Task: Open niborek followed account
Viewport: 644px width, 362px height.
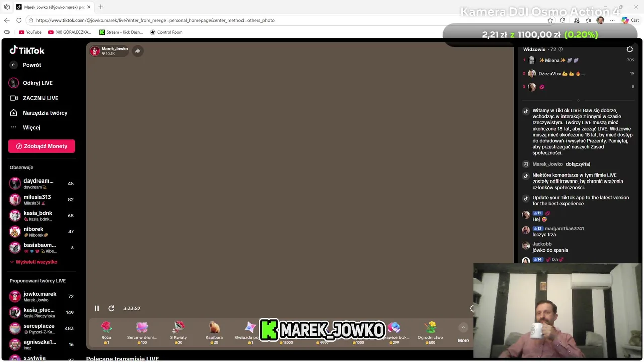Action: tap(42, 232)
